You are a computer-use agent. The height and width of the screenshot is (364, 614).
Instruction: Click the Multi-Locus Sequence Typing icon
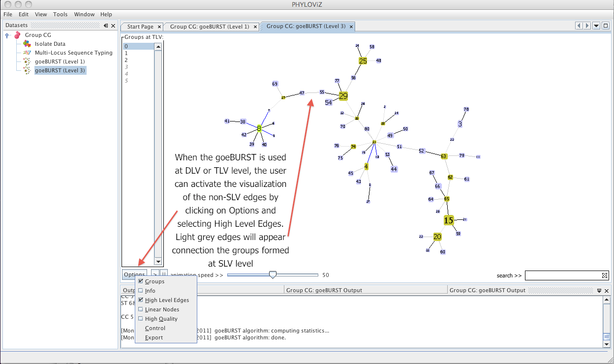[x=27, y=53]
